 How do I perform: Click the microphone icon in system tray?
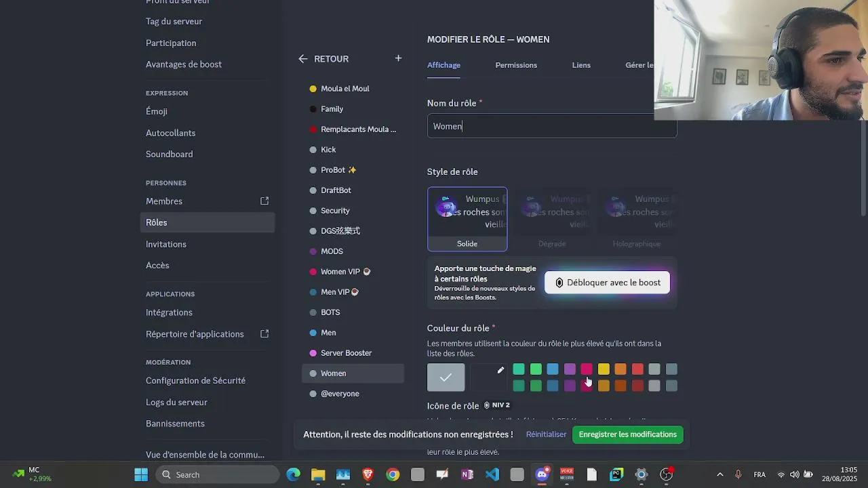click(738, 474)
